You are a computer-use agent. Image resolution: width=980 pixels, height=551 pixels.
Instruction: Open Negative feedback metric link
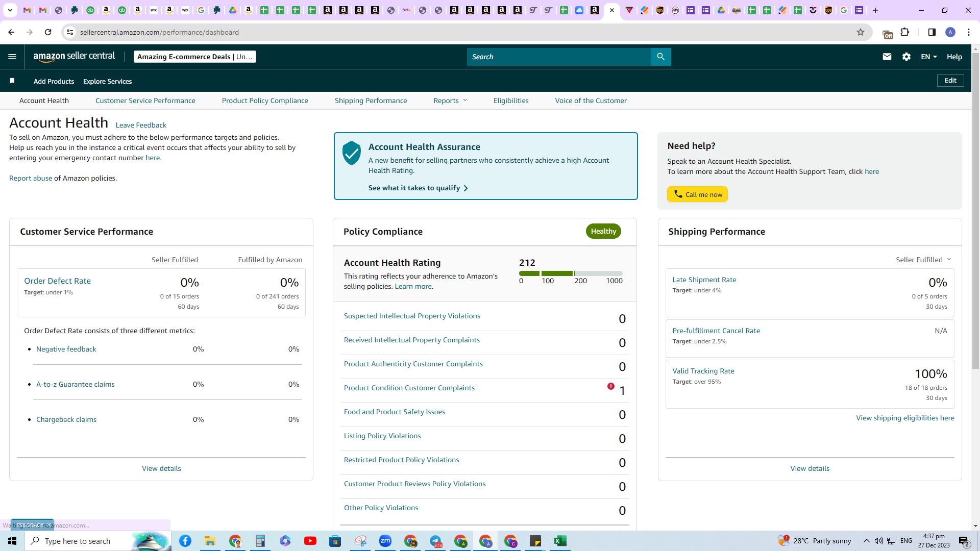coord(66,349)
